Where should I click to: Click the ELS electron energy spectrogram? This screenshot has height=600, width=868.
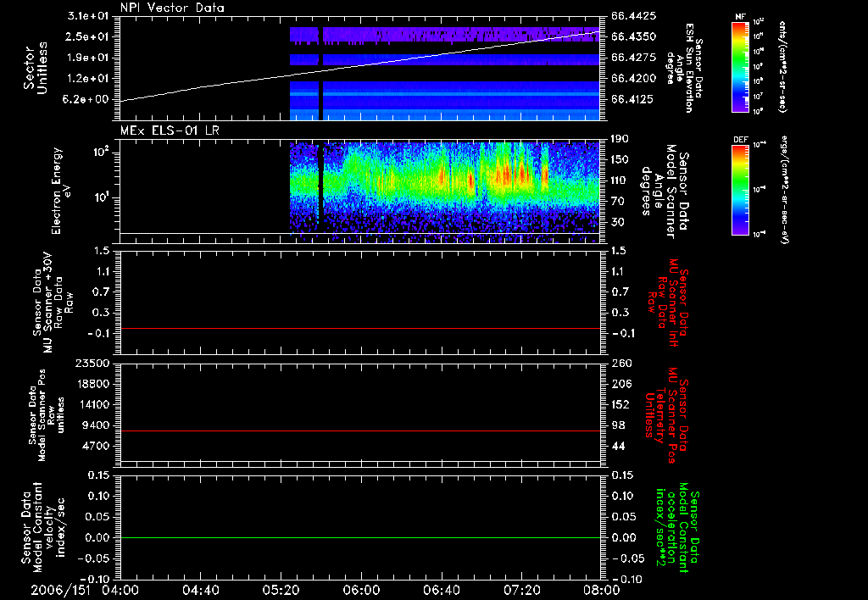(445, 192)
